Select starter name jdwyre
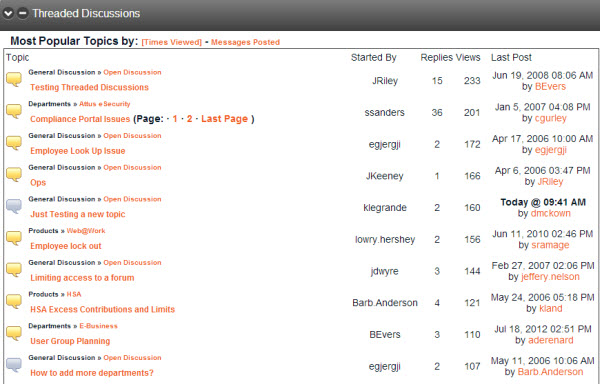The width and height of the screenshot is (600, 384). pos(385,272)
